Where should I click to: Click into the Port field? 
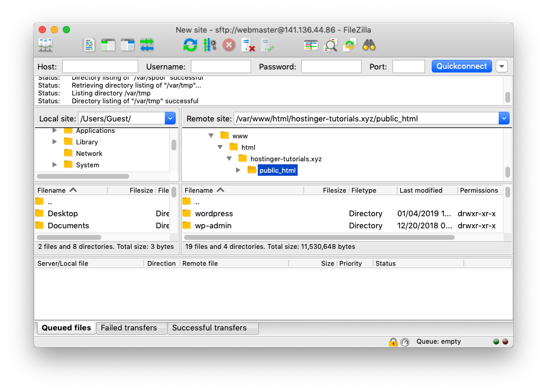click(409, 66)
